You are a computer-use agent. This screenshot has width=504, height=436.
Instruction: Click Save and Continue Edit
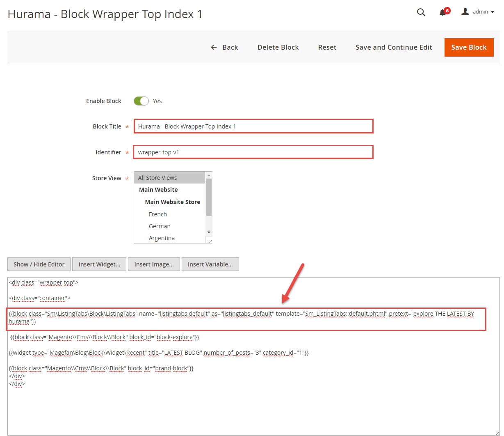[394, 47]
